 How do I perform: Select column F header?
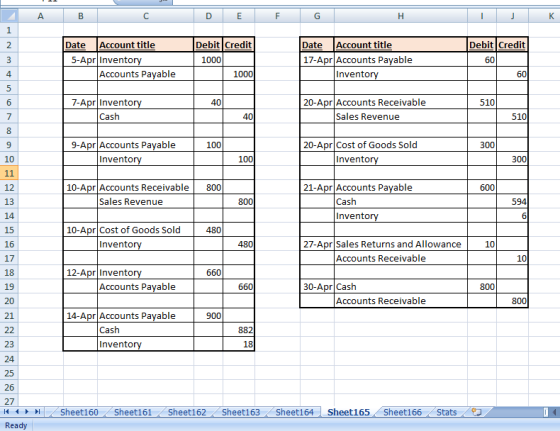tap(278, 16)
